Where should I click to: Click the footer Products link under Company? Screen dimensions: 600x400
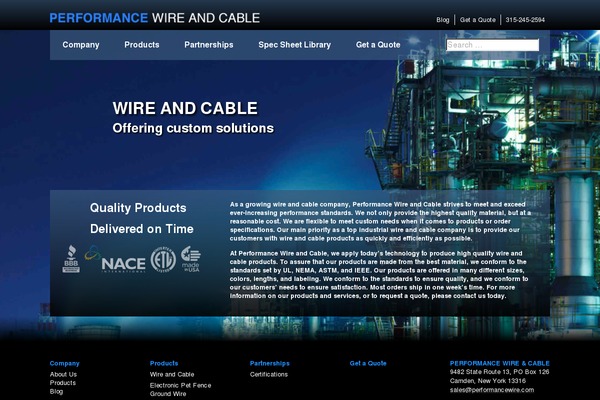(63, 383)
